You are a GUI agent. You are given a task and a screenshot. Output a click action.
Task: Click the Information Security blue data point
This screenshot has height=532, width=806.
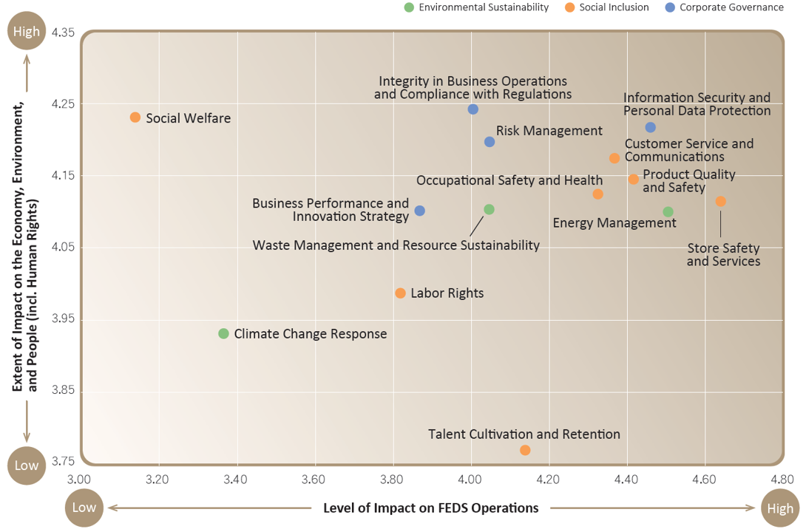[650, 127]
